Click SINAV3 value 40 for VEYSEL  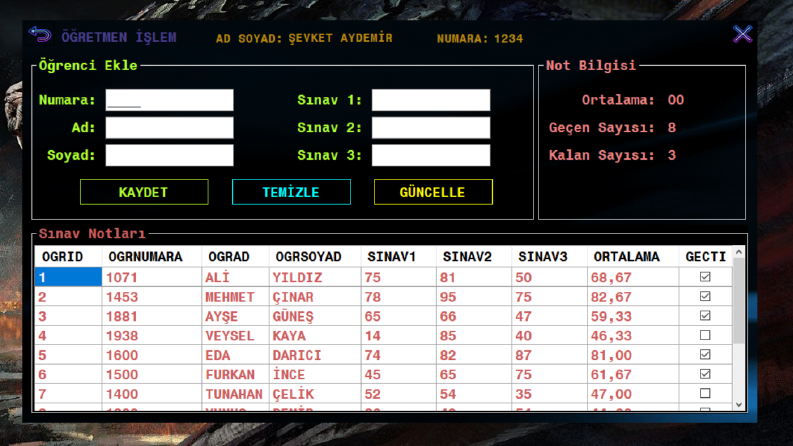click(x=549, y=336)
